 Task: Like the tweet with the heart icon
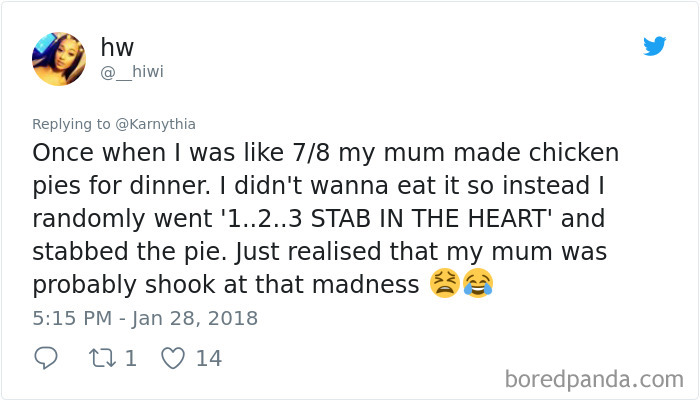click(x=173, y=357)
